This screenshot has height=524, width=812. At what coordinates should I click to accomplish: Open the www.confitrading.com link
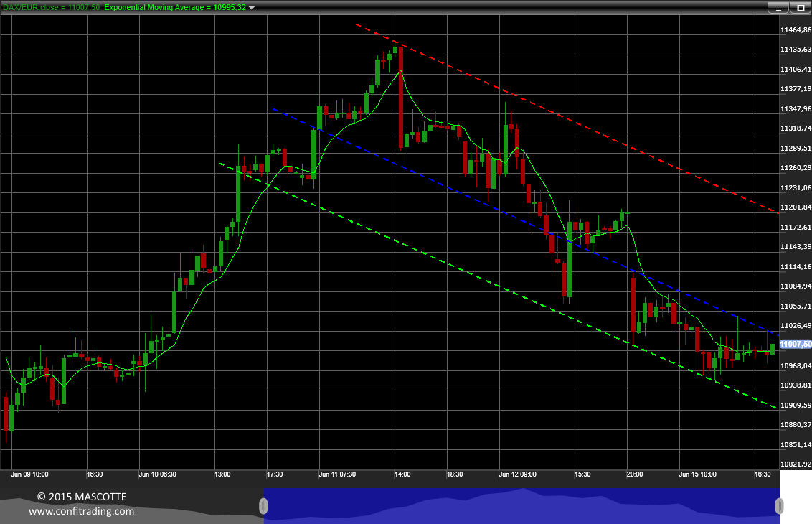coord(81,511)
